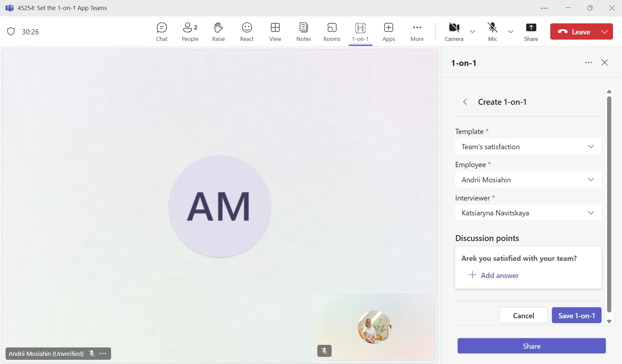Open breakout Rooms
The image size is (622, 364).
(332, 32)
